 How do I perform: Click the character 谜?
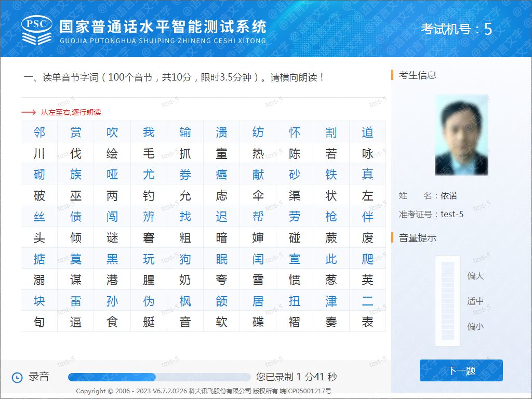point(112,237)
